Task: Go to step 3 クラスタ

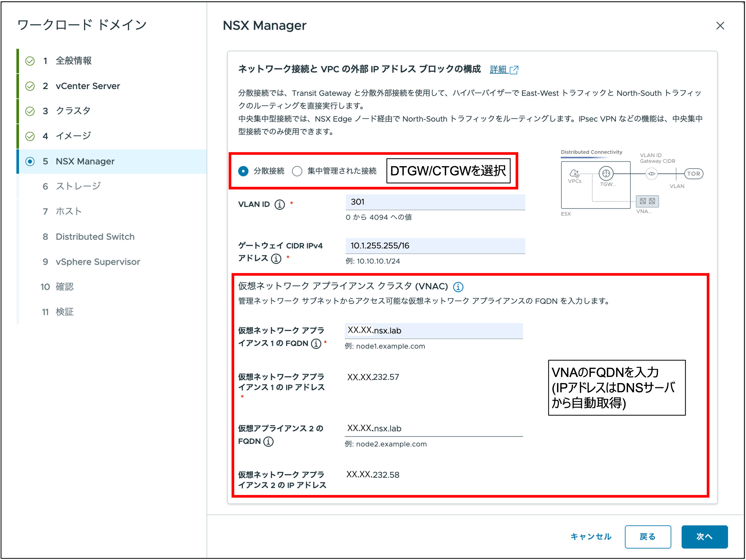Action: pos(112,111)
